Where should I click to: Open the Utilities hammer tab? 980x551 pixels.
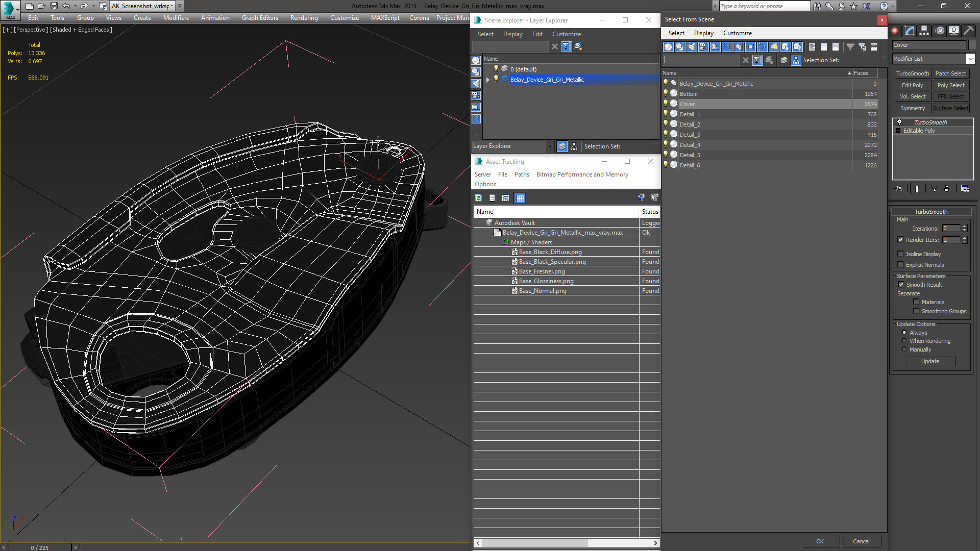coord(968,31)
